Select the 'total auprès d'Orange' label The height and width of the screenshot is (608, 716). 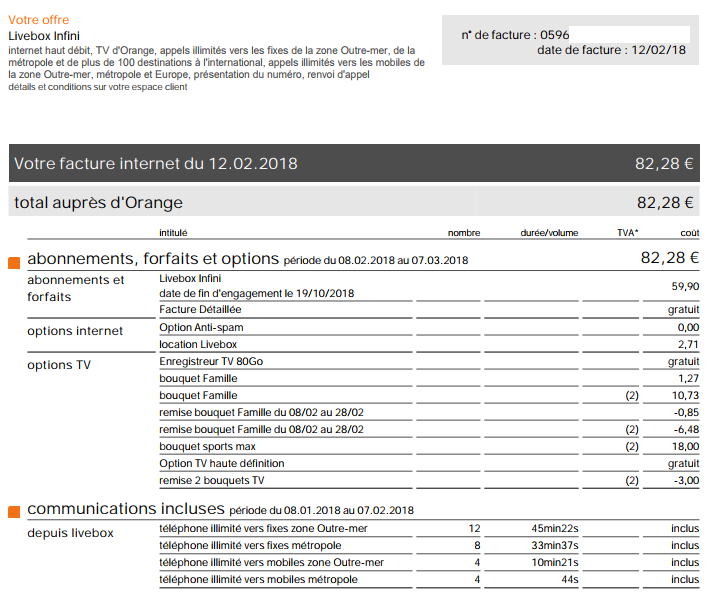tap(98, 202)
